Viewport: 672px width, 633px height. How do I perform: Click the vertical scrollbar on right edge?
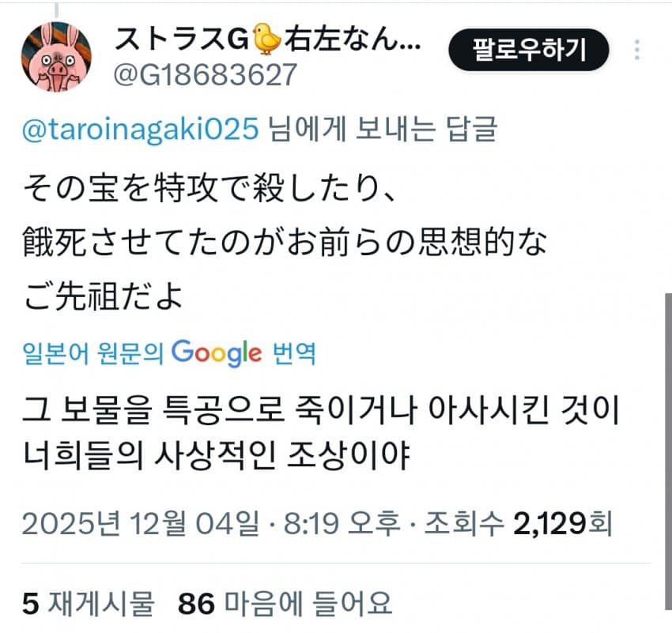[x=668, y=451]
